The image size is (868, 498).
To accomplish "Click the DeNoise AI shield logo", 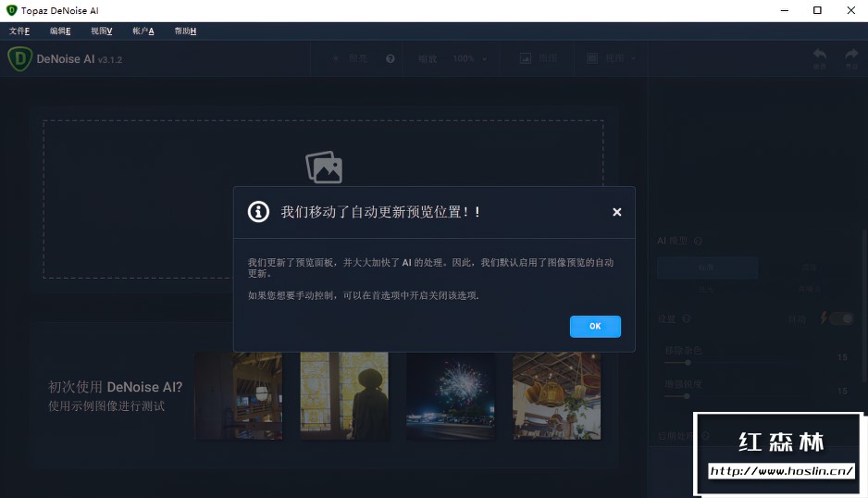I will pyautogui.click(x=20, y=58).
